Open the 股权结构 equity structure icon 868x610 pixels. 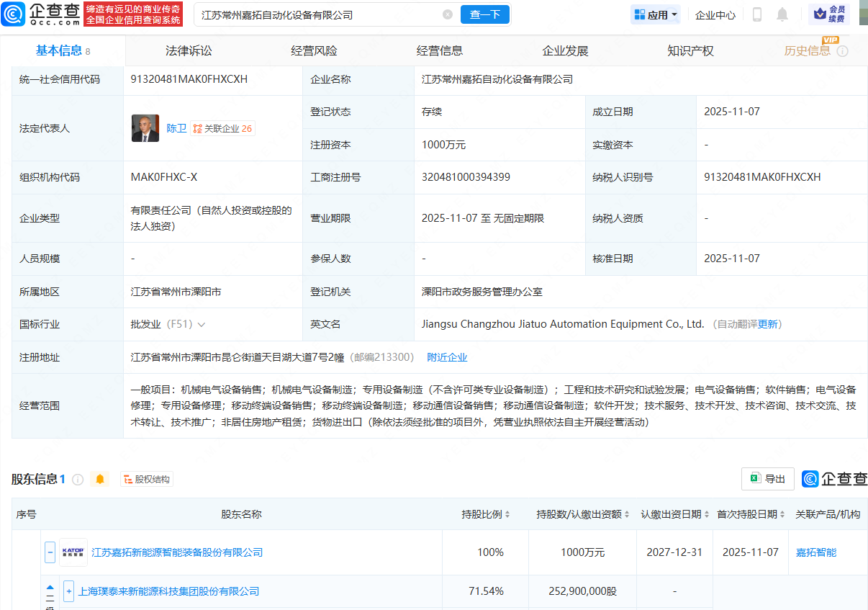tap(146, 478)
